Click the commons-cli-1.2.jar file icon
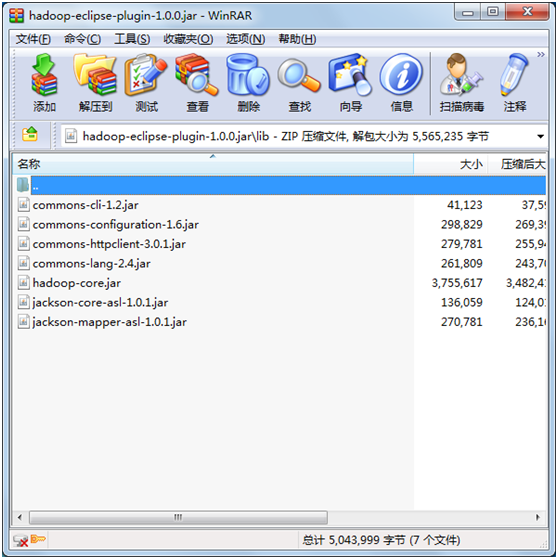558x559 pixels. (x=24, y=205)
